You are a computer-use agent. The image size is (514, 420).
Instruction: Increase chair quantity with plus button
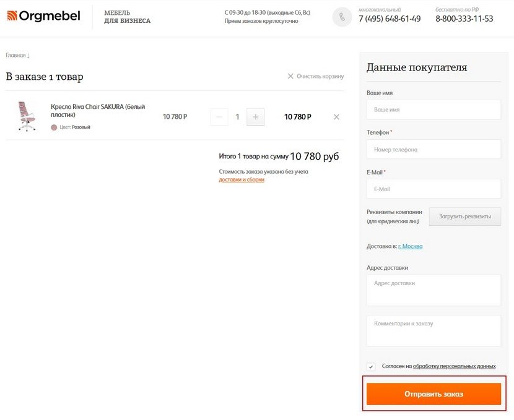tap(255, 117)
